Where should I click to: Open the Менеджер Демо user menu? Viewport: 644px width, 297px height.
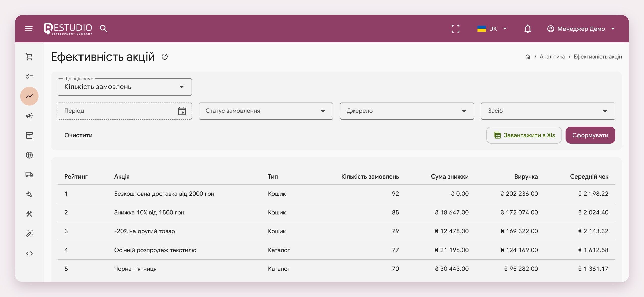pyautogui.click(x=581, y=29)
